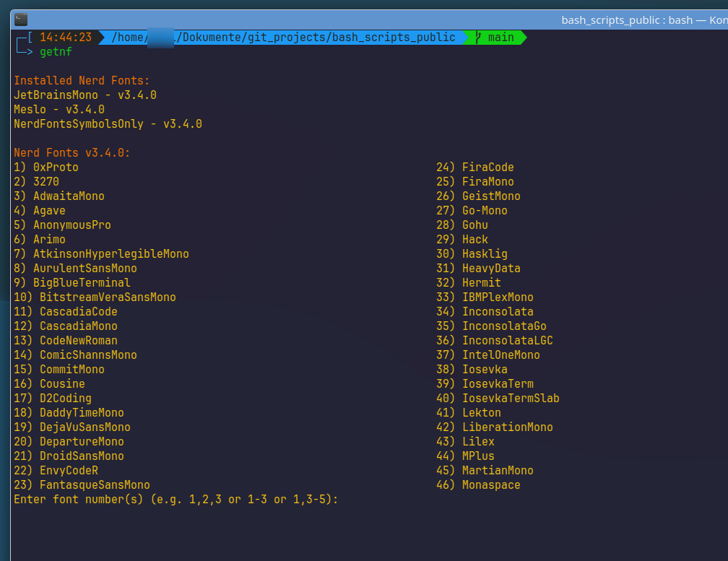Viewport: 728px width, 561px height.
Task: Click list entry 1) 0xProto
Action: coord(46,168)
